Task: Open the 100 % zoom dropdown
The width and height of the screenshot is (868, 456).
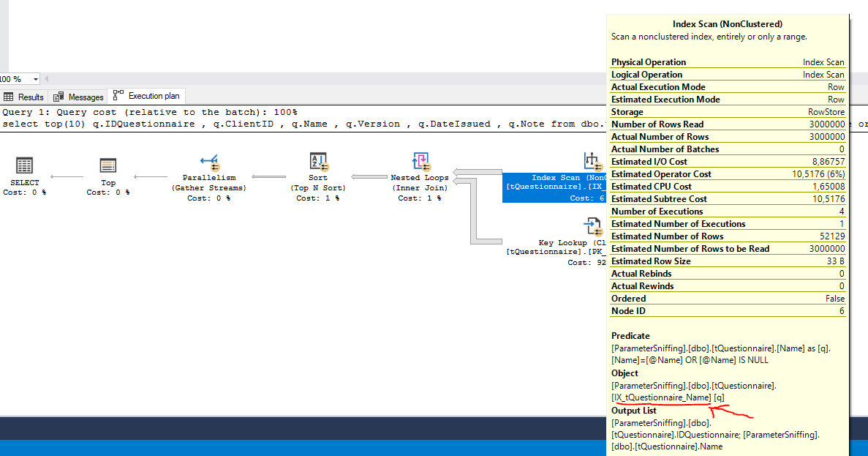Action: coord(36,79)
